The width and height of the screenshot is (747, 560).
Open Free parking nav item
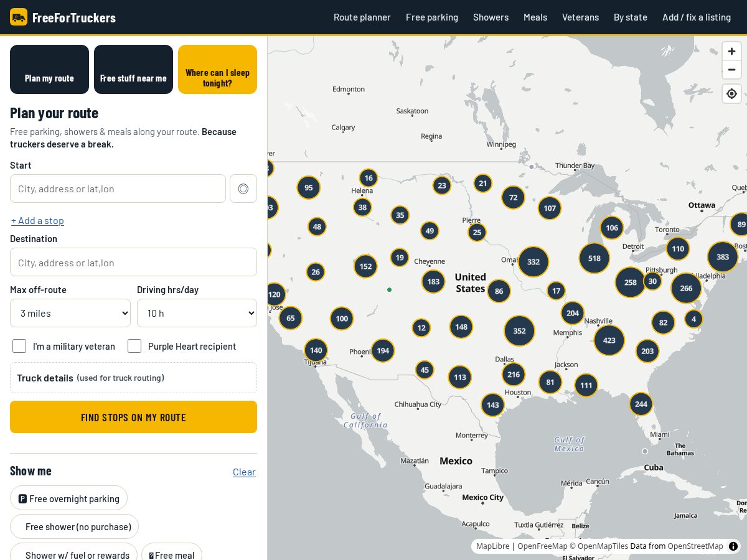tap(432, 17)
